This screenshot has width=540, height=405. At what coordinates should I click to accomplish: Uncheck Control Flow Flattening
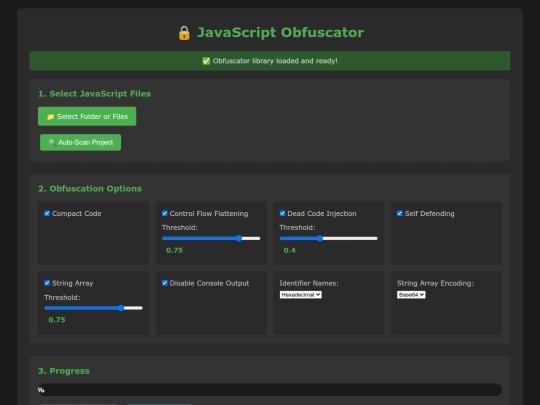pyautogui.click(x=165, y=214)
